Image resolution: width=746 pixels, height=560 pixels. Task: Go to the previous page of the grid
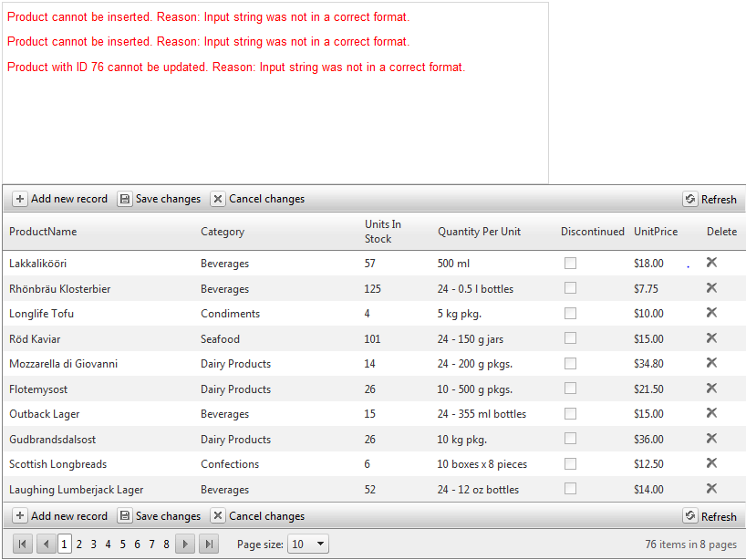[x=46, y=544]
